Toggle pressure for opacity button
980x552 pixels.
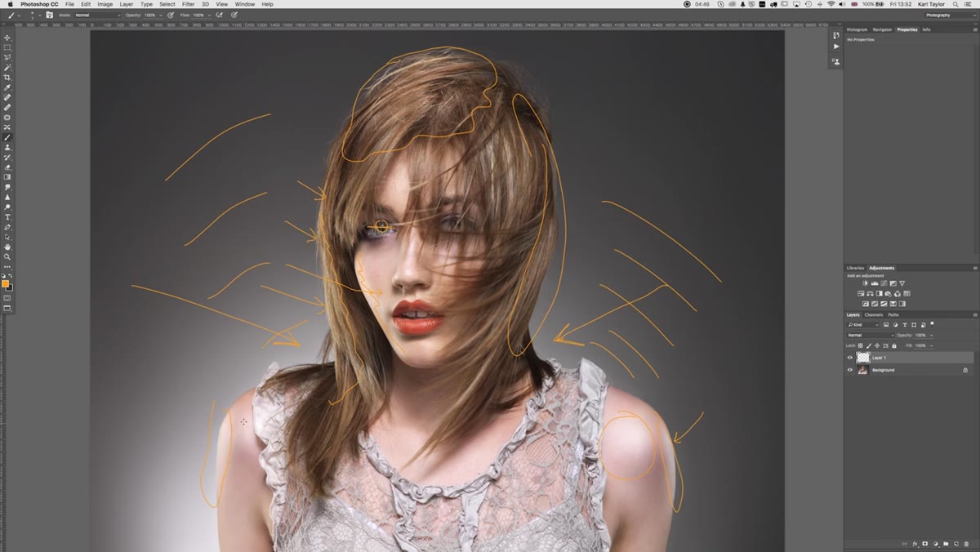171,15
